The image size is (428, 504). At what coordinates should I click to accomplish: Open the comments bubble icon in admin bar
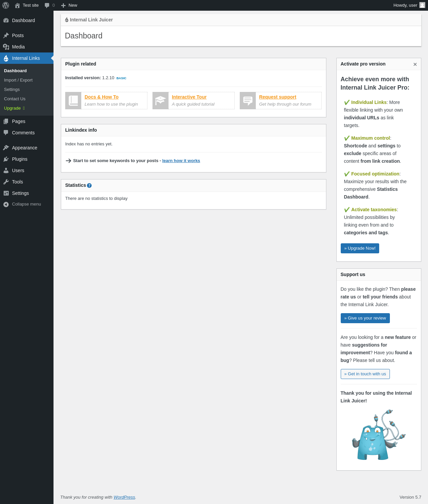47,5
